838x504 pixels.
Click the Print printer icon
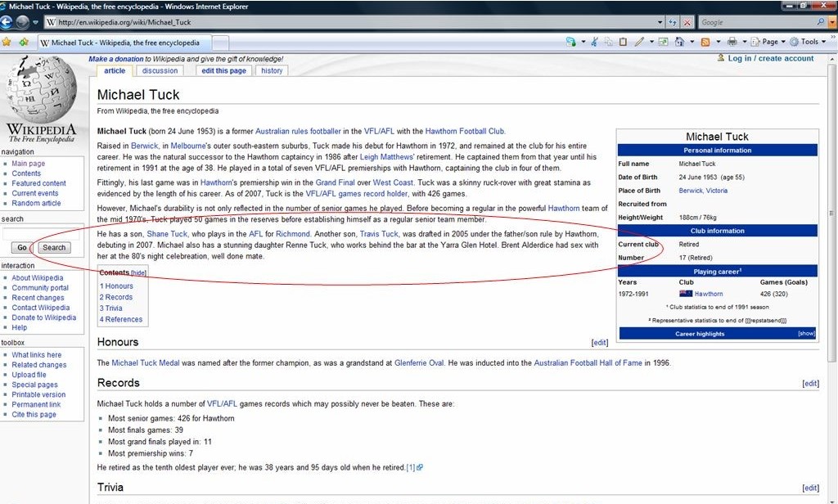pyautogui.click(x=732, y=42)
